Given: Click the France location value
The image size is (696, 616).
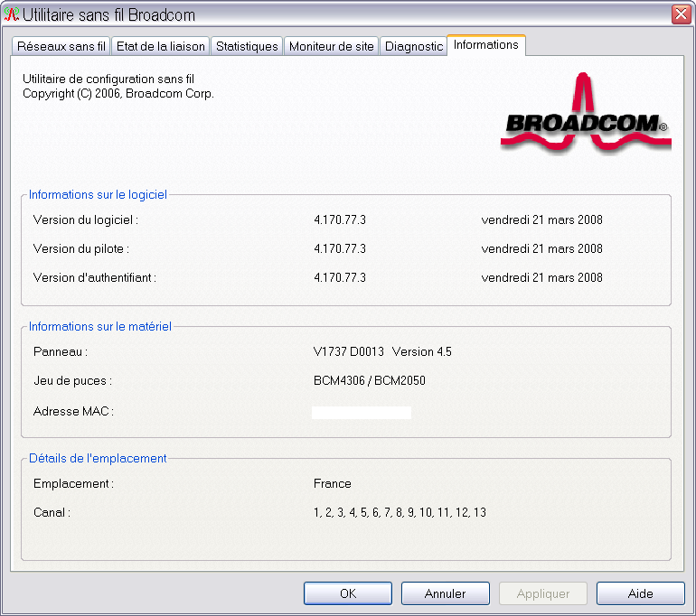Looking at the screenshot, I should pyautogui.click(x=332, y=483).
